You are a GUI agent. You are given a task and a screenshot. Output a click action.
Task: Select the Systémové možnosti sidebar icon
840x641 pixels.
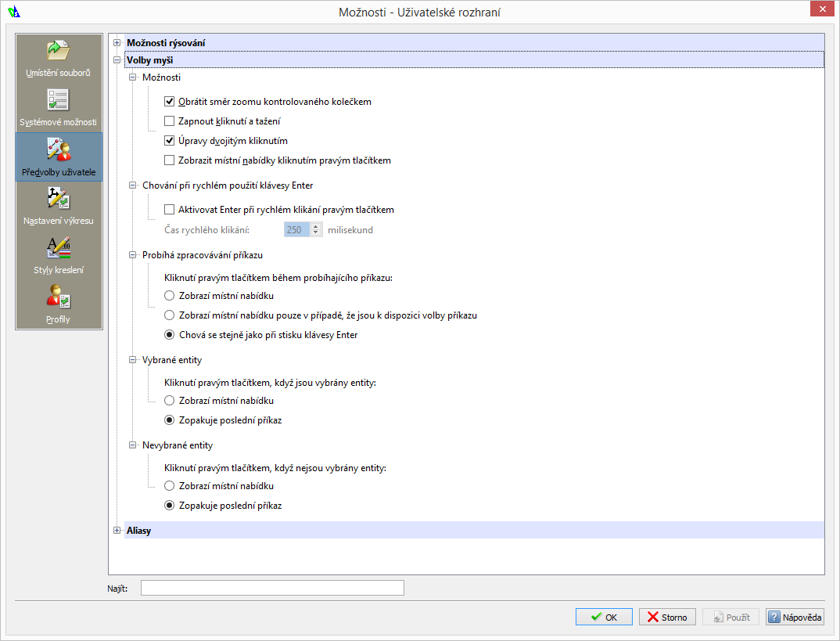click(x=59, y=101)
